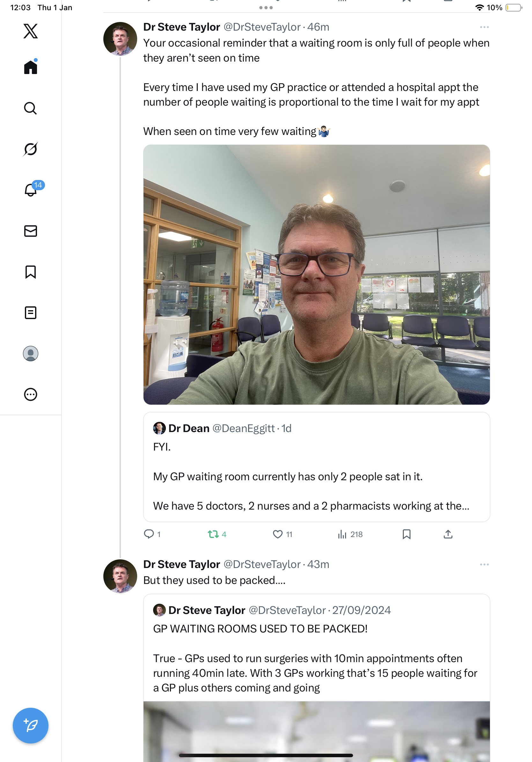The image size is (532, 762).
Task: Open Notifications with 14 badge
Action: pyautogui.click(x=31, y=190)
